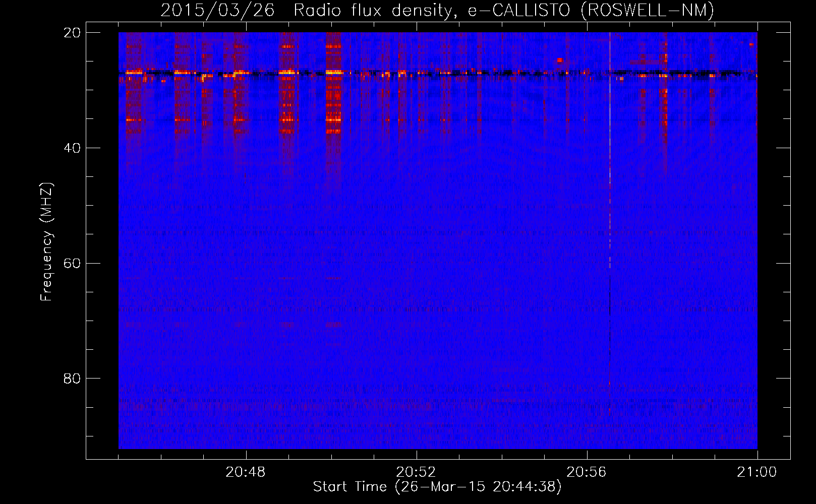Viewport: 816px width, 504px height.
Task: Click the '21:00' time tick label
Action: click(757, 472)
